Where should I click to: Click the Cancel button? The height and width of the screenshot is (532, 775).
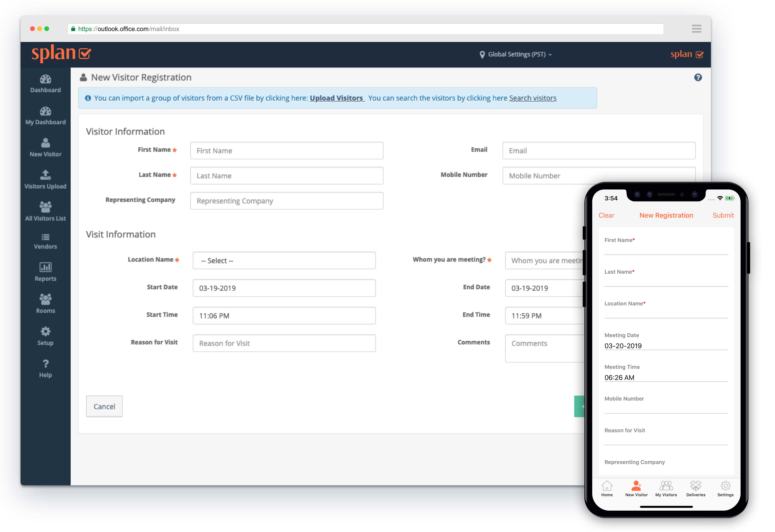click(x=104, y=406)
